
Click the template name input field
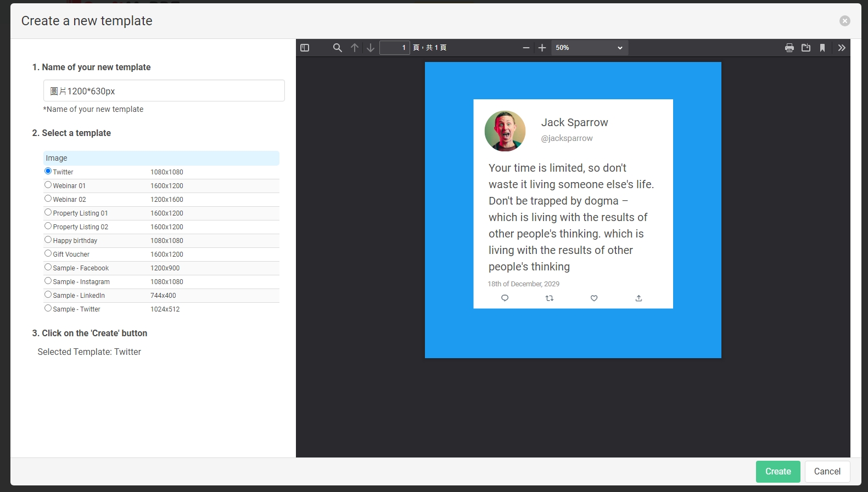coord(164,91)
